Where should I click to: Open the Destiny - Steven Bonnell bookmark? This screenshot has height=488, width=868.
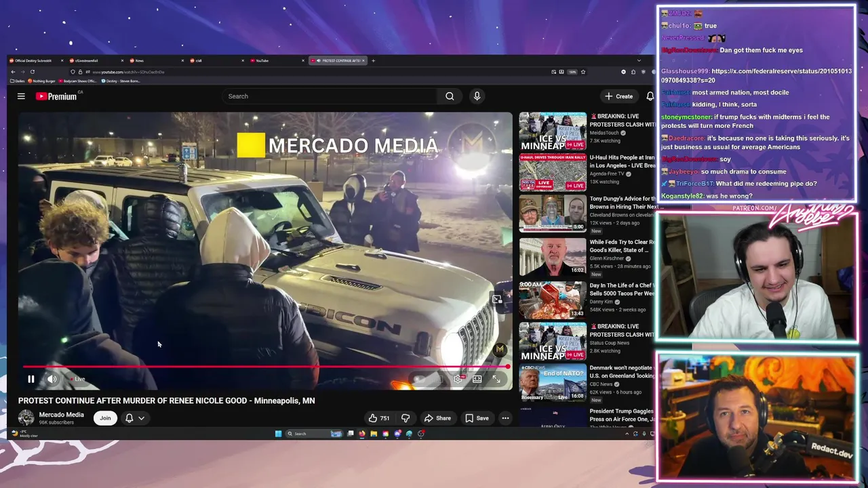pyautogui.click(x=121, y=81)
